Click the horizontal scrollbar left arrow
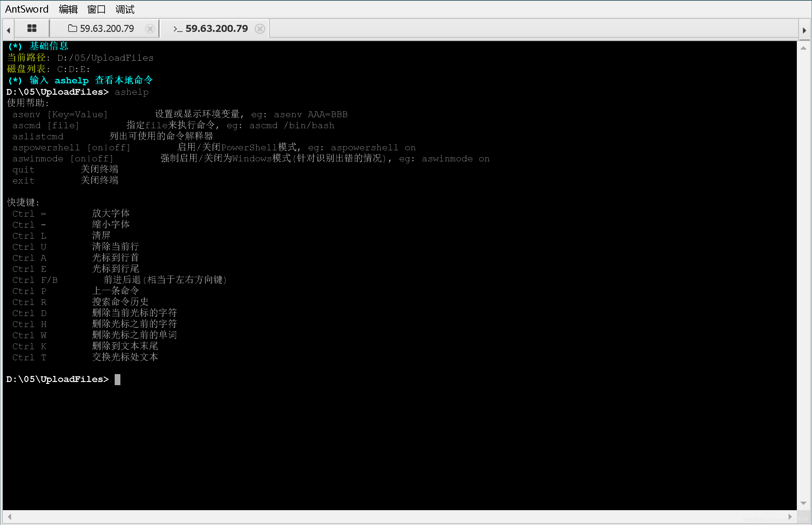This screenshot has width=812, height=525. pos(9,517)
